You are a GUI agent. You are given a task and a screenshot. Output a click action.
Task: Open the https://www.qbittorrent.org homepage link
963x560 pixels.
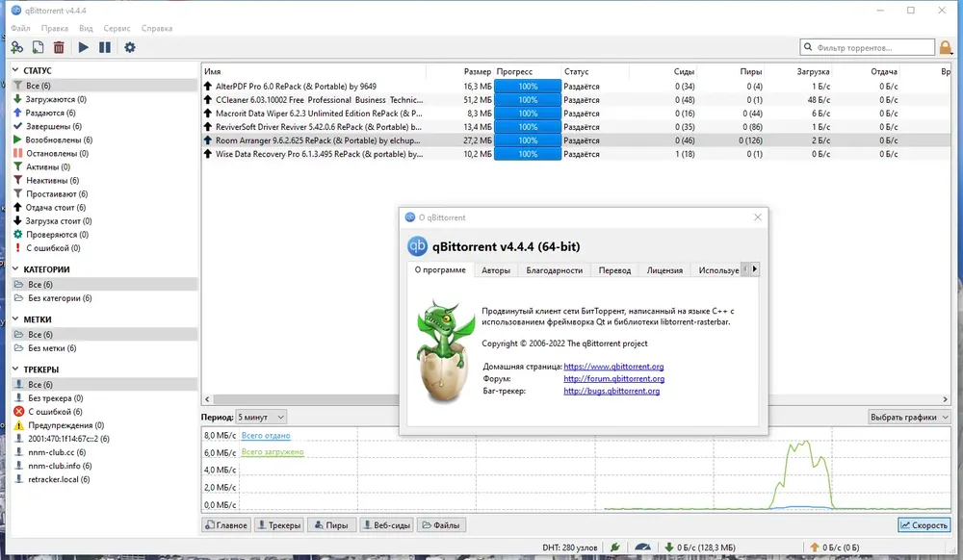(x=613, y=367)
